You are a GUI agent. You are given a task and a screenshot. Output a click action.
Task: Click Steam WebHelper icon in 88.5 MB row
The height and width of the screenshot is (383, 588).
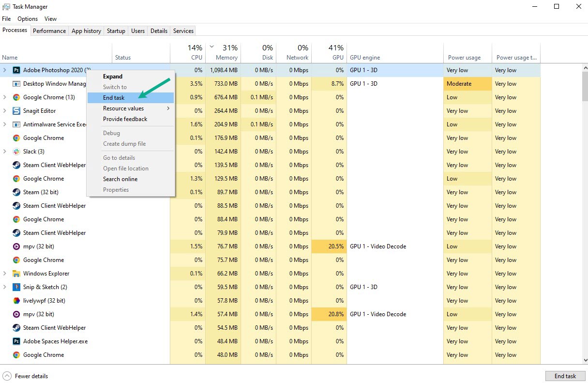pyautogui.click(x=16, y=206)
